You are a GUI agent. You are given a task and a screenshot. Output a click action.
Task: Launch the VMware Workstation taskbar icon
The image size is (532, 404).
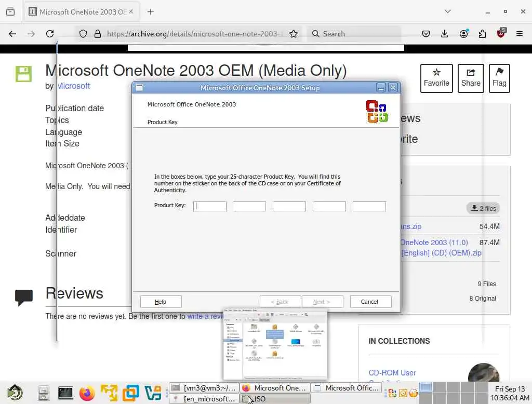click(131, 393)
